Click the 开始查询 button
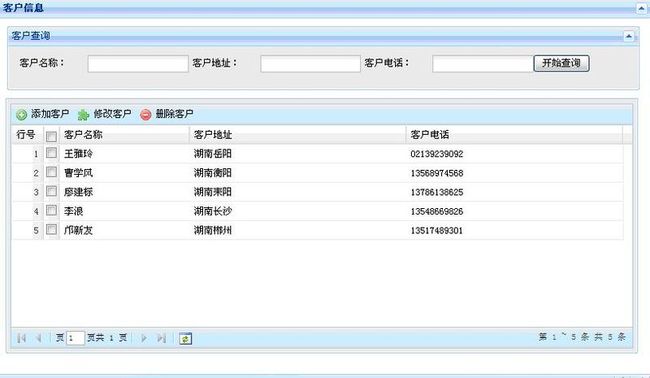Screen dimensions: 650x378 tap(561, 63)
